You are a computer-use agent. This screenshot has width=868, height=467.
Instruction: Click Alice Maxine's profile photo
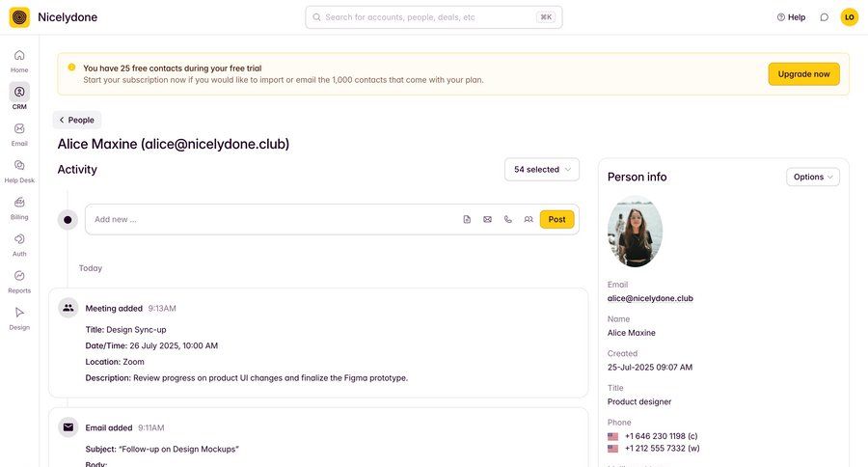635,232
